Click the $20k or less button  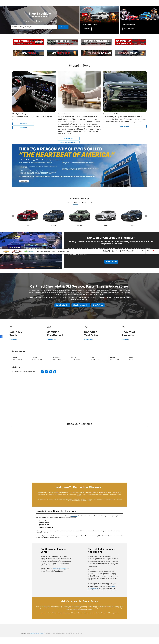[23, 124]
